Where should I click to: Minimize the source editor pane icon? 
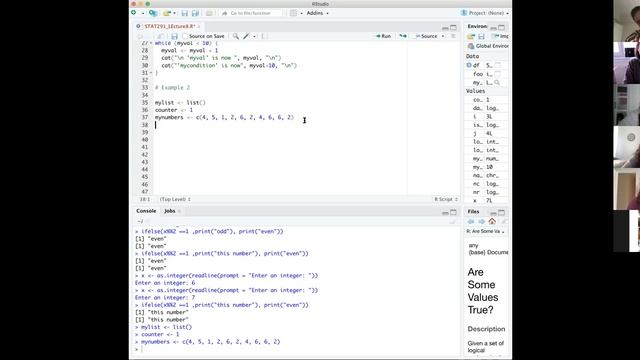445,28
